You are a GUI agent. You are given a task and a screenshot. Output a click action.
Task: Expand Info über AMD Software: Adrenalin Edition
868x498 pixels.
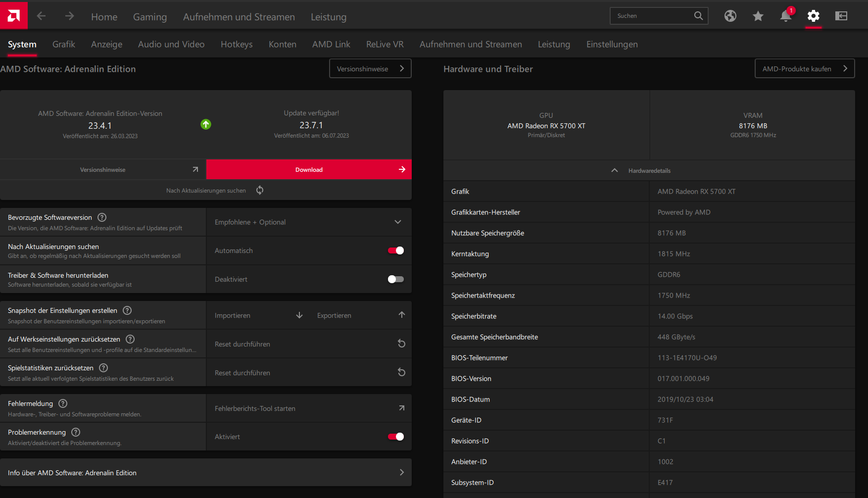206,472
